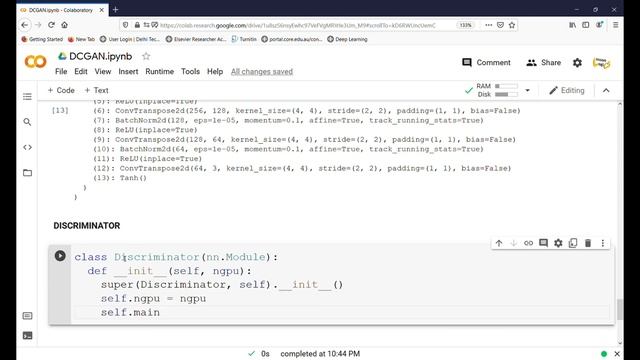Open the Runtime menu
The width and height of the screenshot is (640, 360).
(x=160, y=71)
